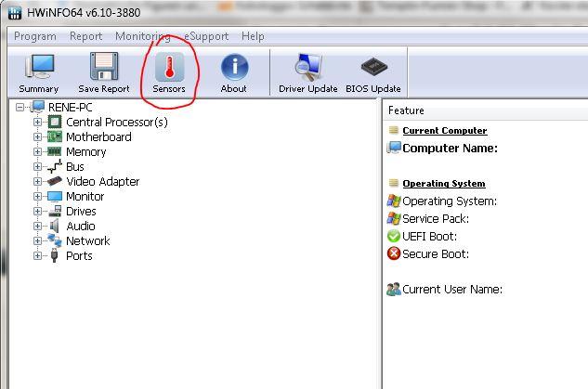Click the Memory module icon
Screen dimensions: 588x389
point(55,151)
